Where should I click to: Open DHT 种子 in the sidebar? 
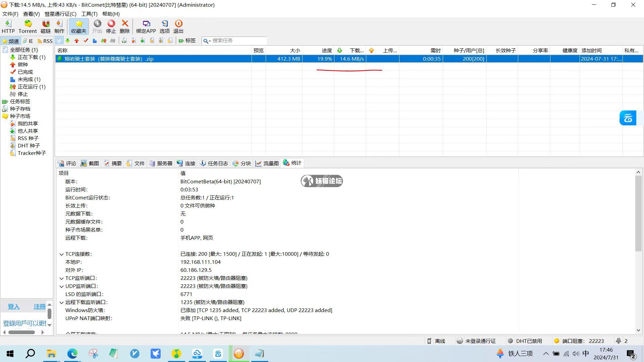pyautogui.click(x=29, y=145)
